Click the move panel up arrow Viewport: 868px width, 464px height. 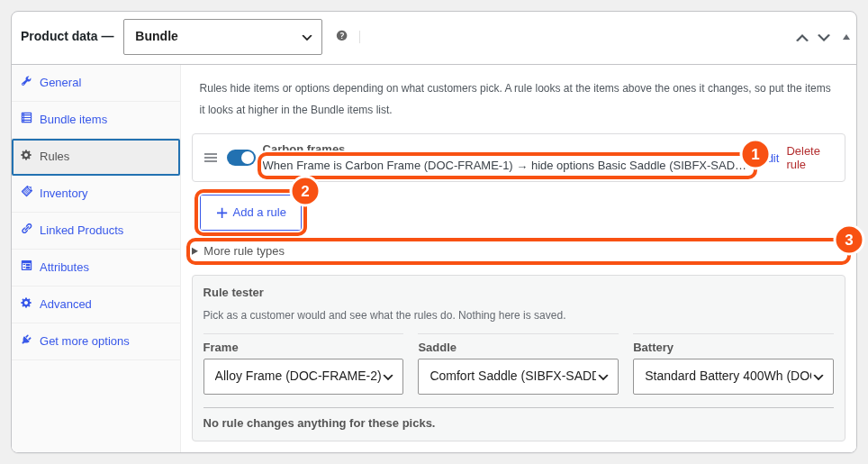click(801, 38)
